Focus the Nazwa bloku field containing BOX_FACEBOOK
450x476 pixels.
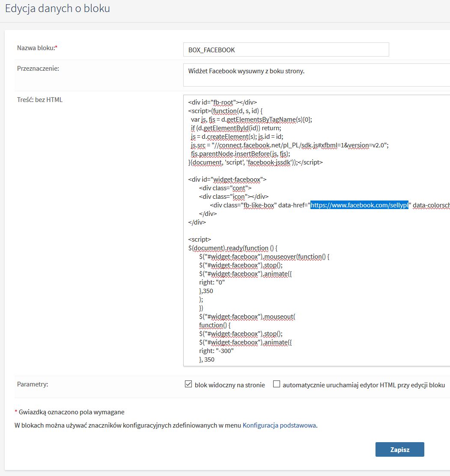click(286, 50)
